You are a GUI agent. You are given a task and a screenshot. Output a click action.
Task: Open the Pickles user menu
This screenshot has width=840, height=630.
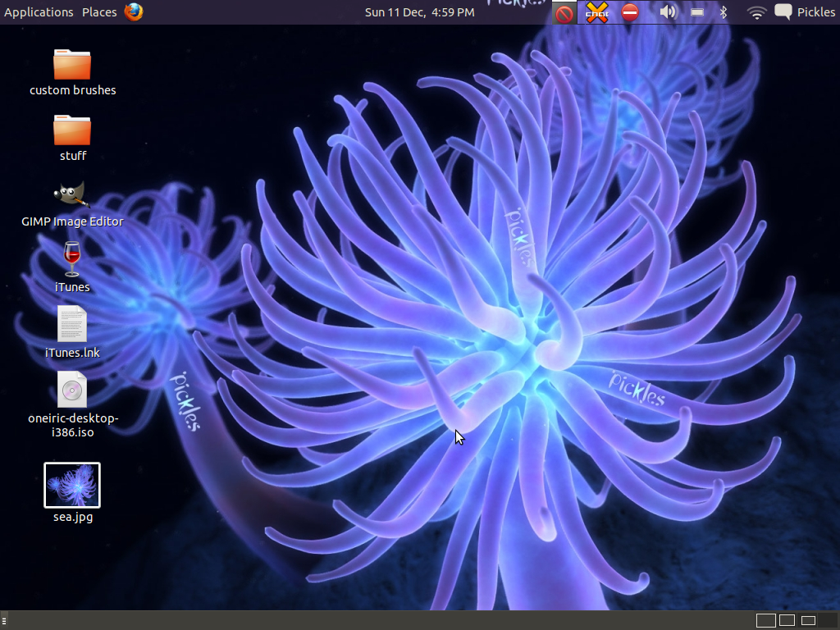[806, 11]
